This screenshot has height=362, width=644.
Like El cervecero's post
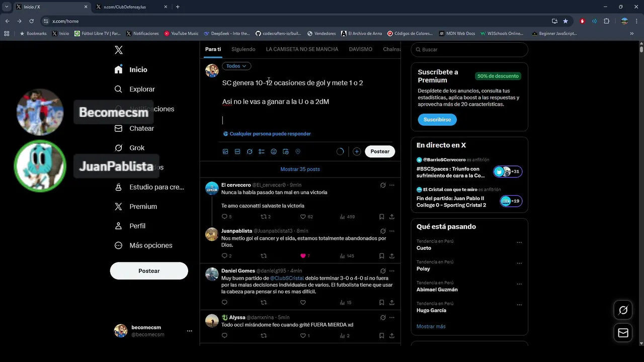click(x=303, y=217)
